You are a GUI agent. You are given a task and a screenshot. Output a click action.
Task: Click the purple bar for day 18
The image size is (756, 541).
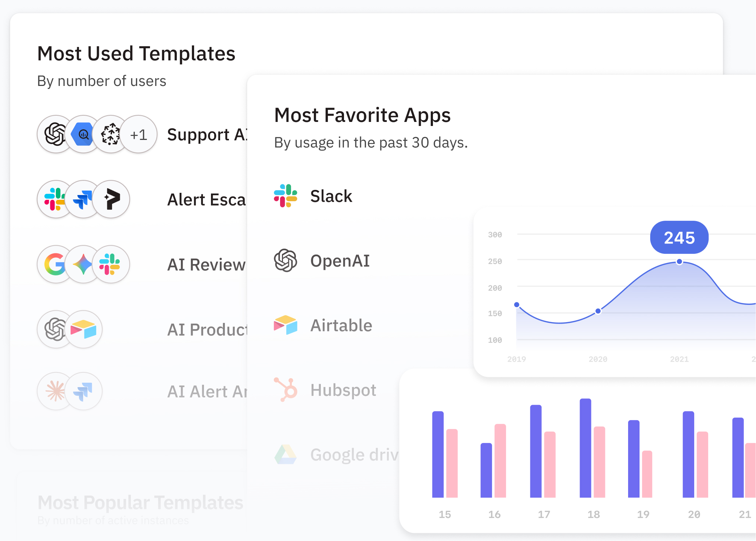coord(585,448)
